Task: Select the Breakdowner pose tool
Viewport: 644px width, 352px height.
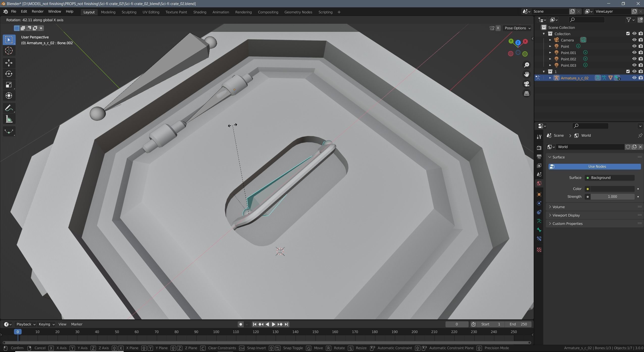Action: [9, 131]
